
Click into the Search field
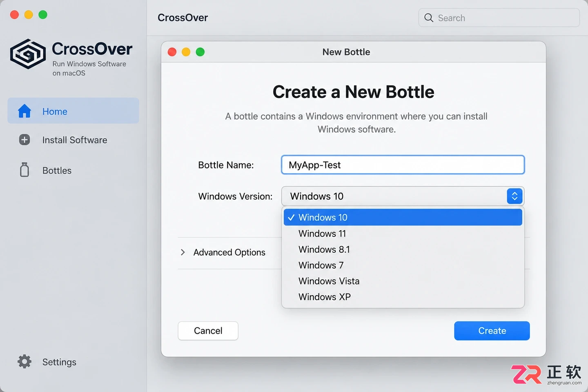(x=499, y=18)
